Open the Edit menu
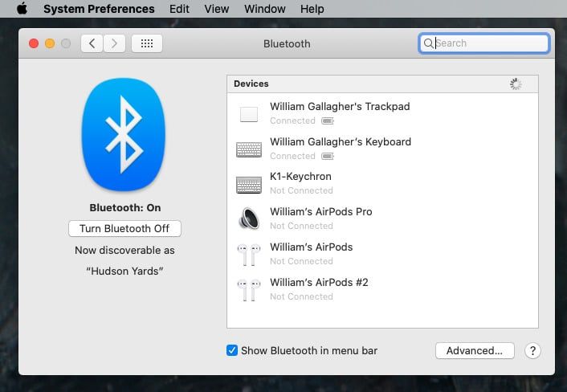The image size is (567, 392). pyautogui.click(x=179, y=9)
